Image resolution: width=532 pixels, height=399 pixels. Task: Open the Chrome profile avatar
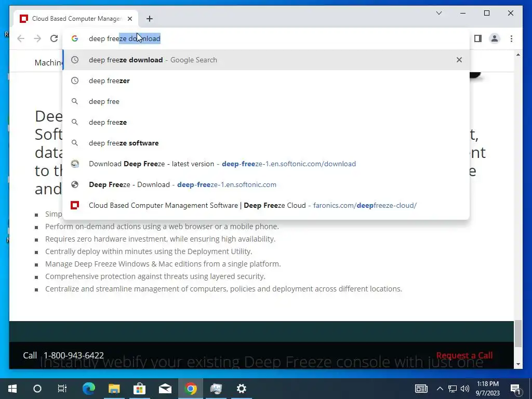point(495,38)
